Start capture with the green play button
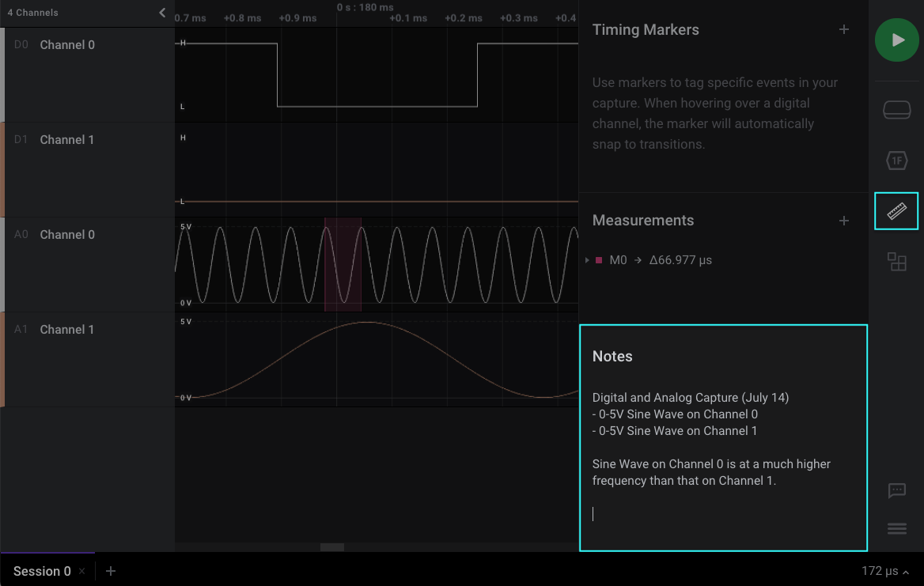Viewport: 924px width, 586px height. 896,40
